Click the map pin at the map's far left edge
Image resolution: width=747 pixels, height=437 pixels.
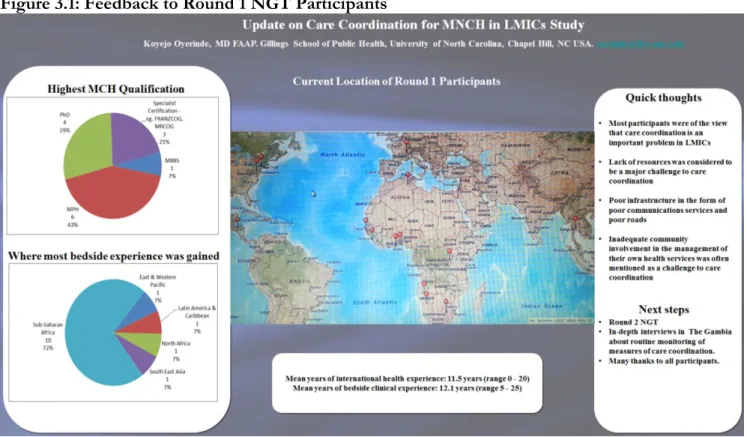[x=237, y=220]
